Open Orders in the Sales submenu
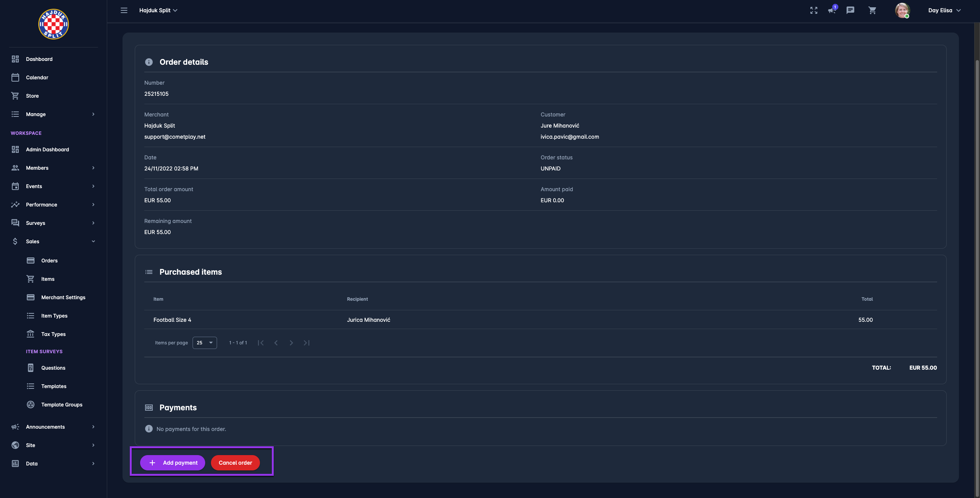Viewport: 980px width, 498px height. [49, 260]
